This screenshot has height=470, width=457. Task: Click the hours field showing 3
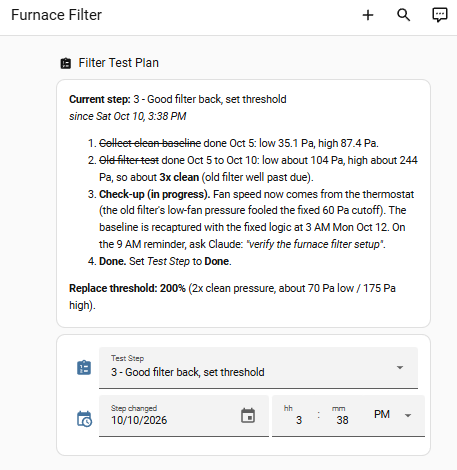point(299,420)
